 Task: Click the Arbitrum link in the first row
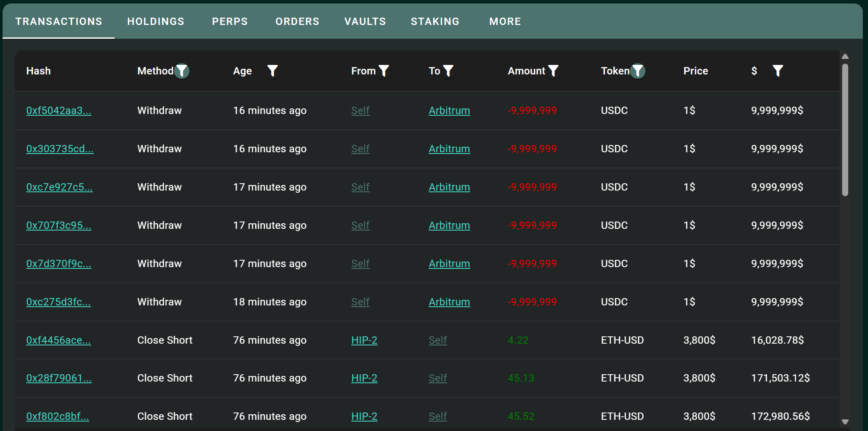point(449,111)
